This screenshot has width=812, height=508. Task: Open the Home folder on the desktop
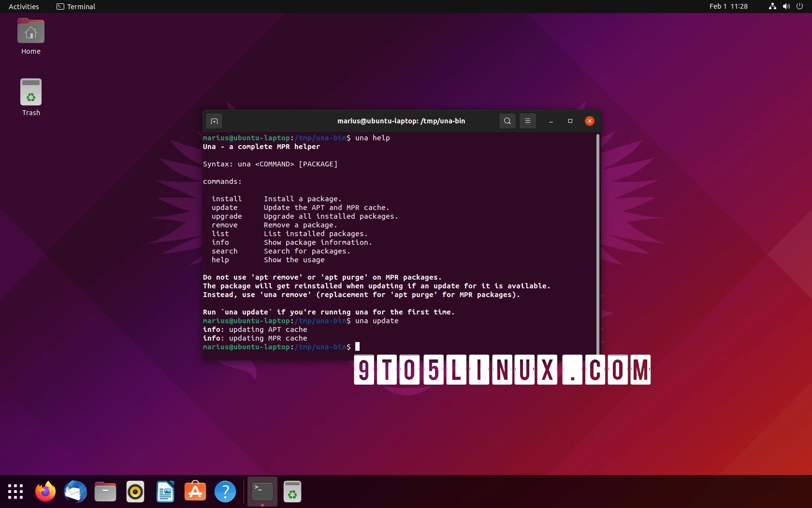click(30, 33)
